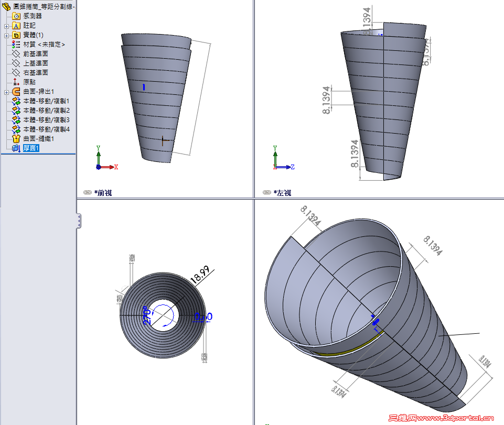Expand the 實體(1) tree node

click(6, 36)
